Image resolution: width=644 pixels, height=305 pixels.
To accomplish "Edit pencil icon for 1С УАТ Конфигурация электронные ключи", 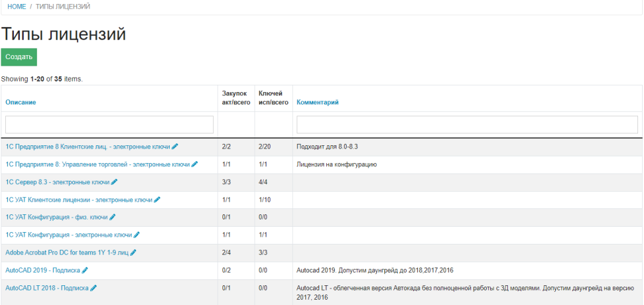I will point(137,235).
